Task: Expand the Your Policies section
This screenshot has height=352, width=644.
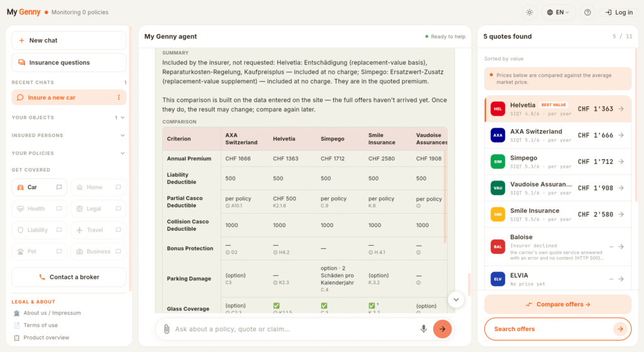Action: (x=69, y=153)
